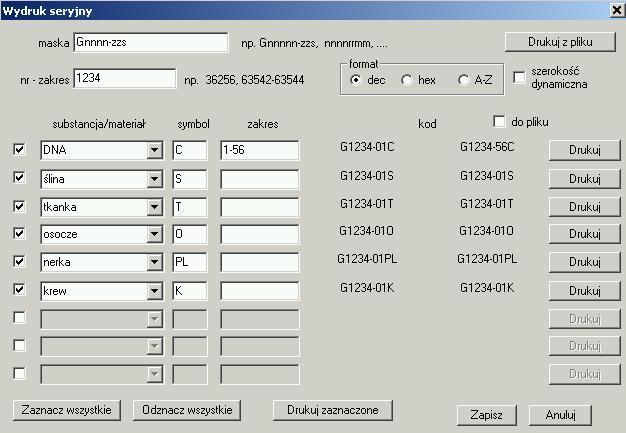Click 'Zaznacz wszystkie' button
Viewport: 626px width, 433px height.
tap(67, 410)
